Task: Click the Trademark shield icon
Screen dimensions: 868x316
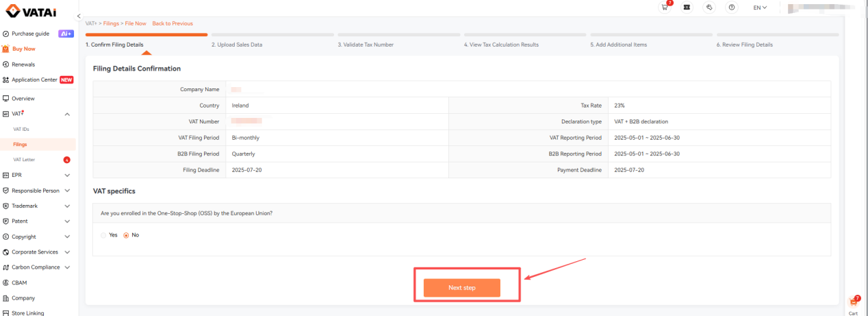Action: (x=5, y=206)
